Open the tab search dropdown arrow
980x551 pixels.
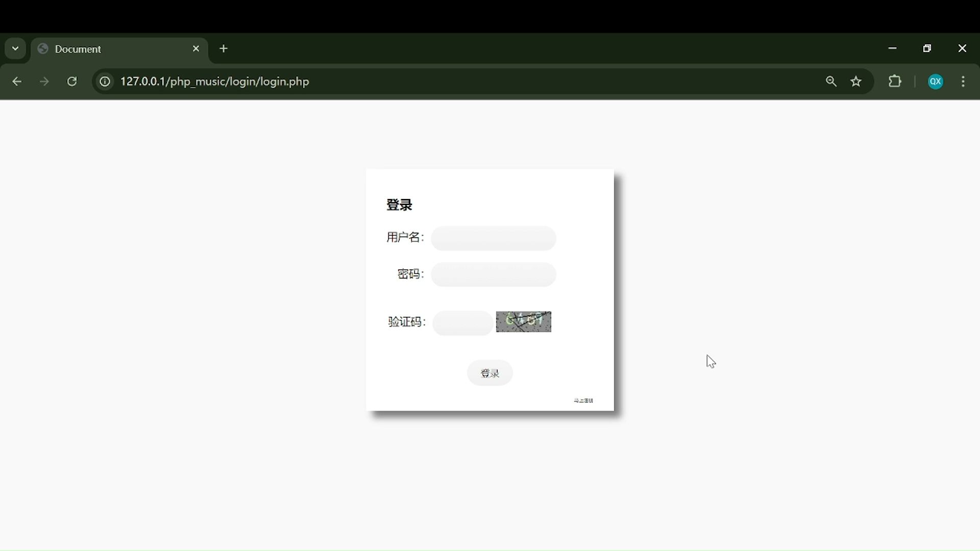pyautogui.click(x=15, y=49)
